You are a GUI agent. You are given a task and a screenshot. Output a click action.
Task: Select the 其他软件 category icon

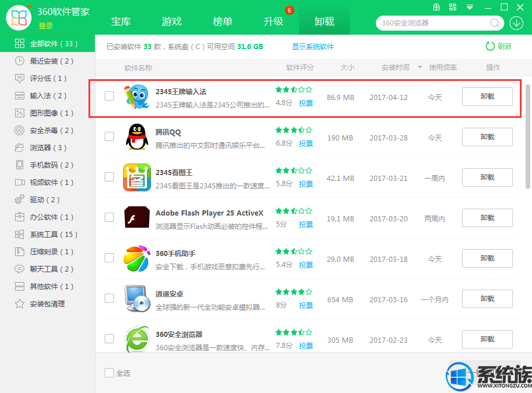click(x=20, y=286)
